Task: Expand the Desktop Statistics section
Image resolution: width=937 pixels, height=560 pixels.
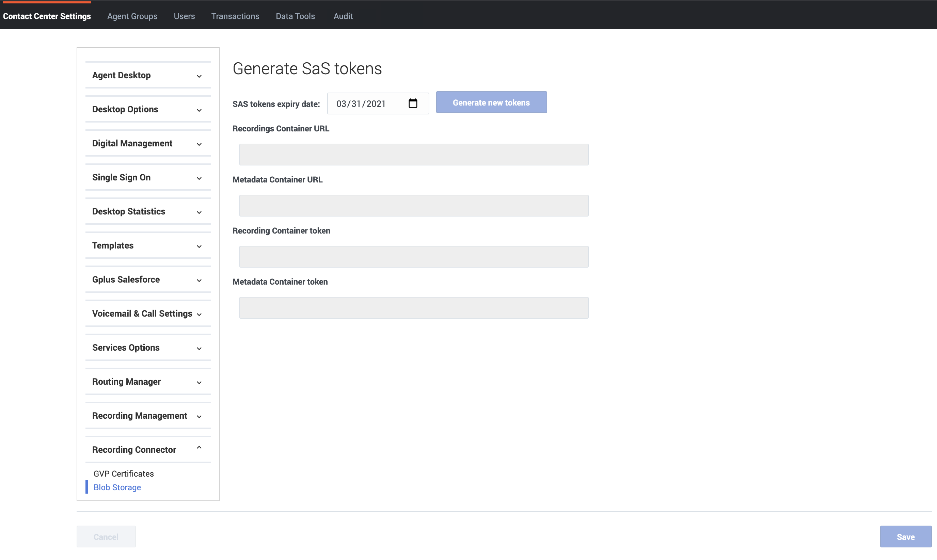Action: pos(148,211)
